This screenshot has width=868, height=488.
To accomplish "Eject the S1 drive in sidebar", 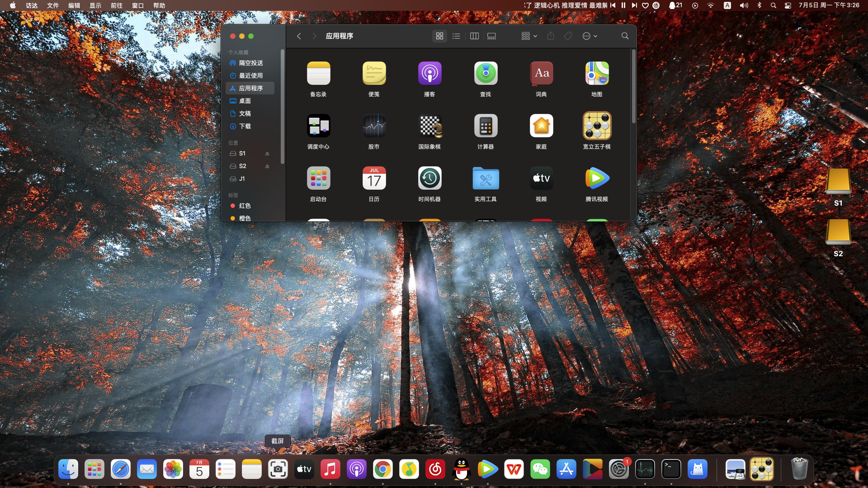I will point(267,154).
